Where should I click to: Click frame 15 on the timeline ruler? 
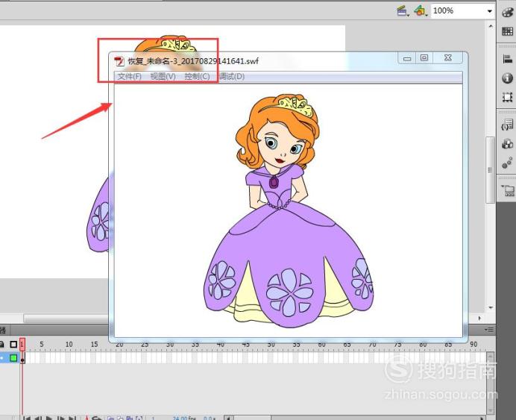coord(94,345)
